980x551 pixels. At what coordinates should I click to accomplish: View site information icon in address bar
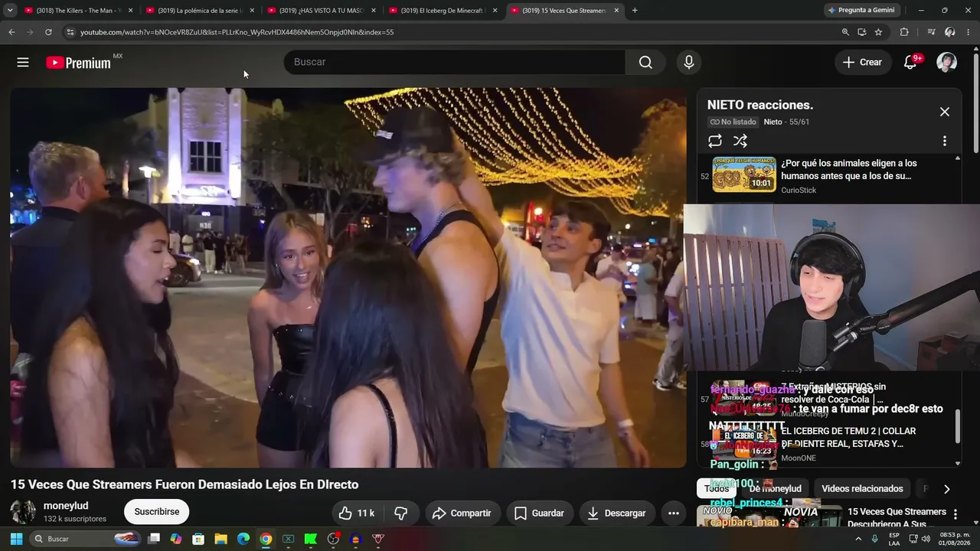tap(70, 32)
